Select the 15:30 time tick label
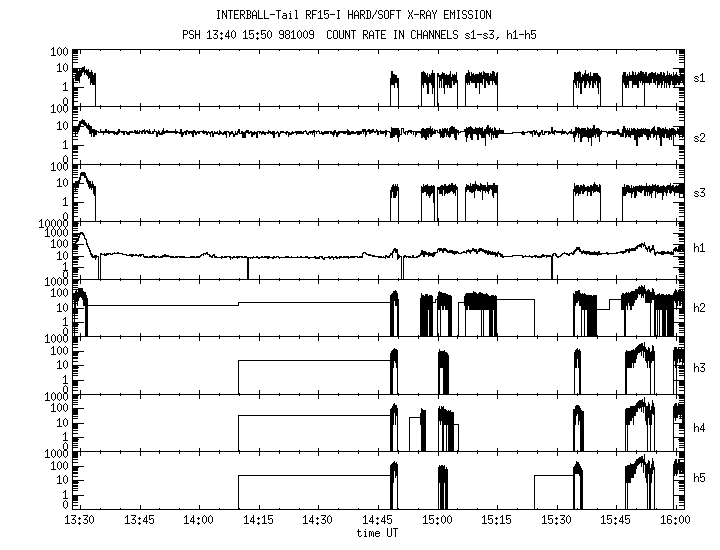Image resolution: width=720 pixels, height=550 pixels. (x=555, y=520)
